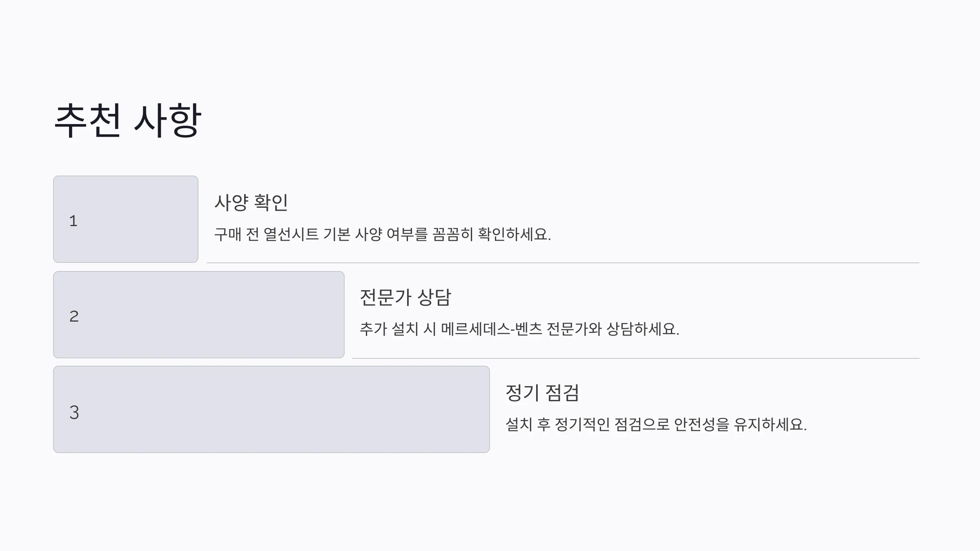
Task: Click the word 상담하세요 in second description
Action: (x=643, y=329)
